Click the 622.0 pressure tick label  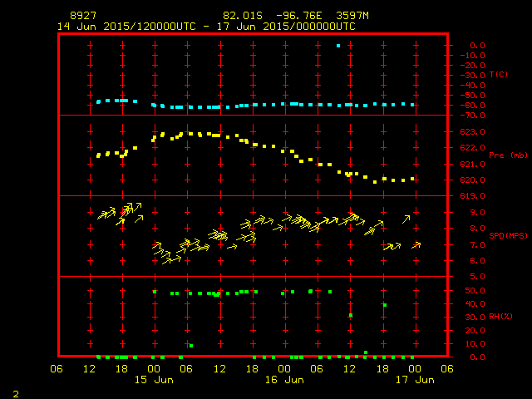click(473, 148)
